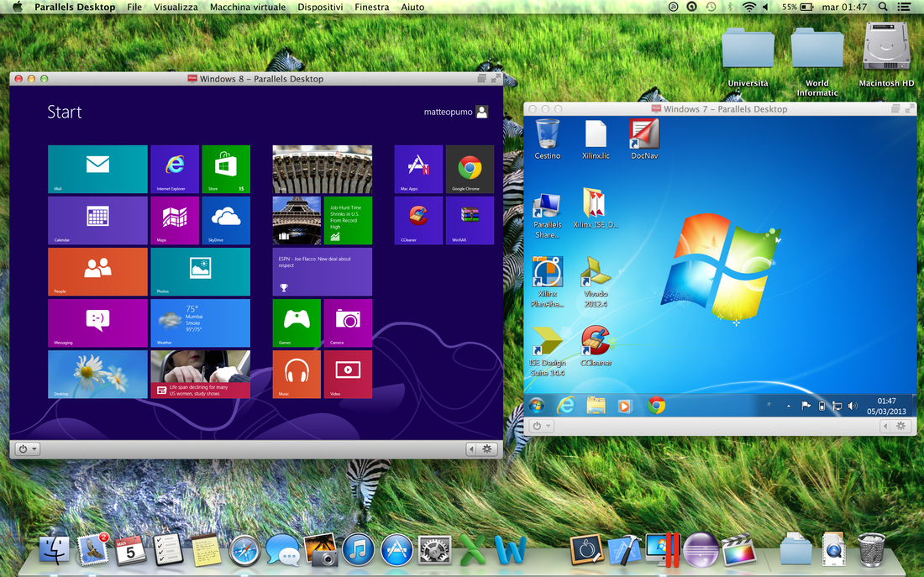Screen dimensions: 924x577
Task: Open the Maps tile
Action: 175,220
